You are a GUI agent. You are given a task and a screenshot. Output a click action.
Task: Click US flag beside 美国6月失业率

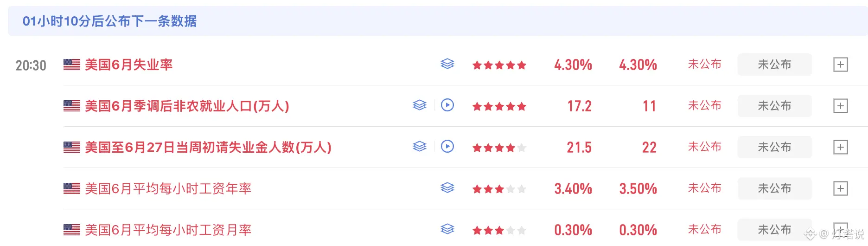72,65
